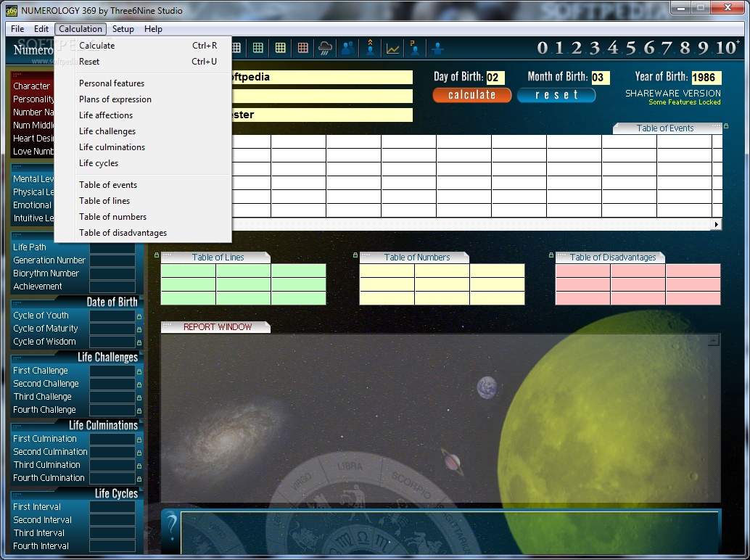Image resolution: width=750 pixels, height=560 pixels.
Task: Select Table of events menu entry
Action: tap(143, 184)
